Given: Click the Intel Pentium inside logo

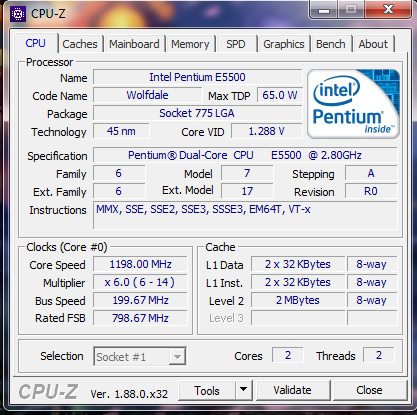Looking at the screenshot, I should coord(353,104).
